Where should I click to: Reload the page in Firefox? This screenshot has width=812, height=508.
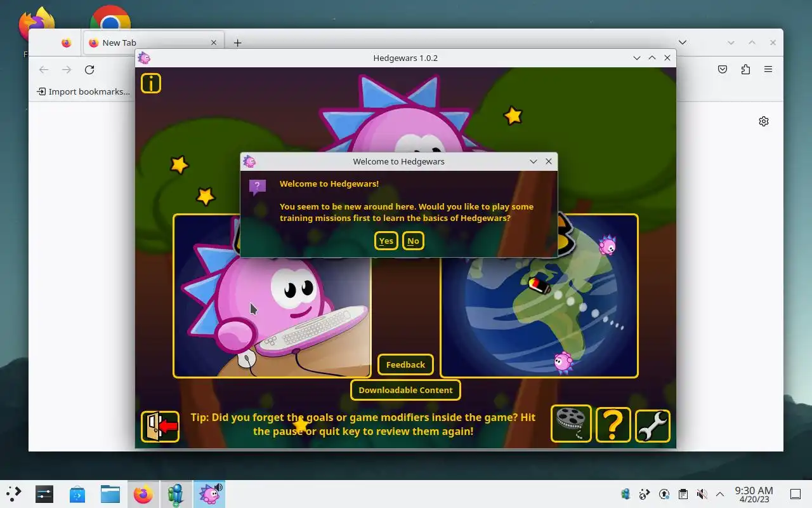pyautogui.click(x=89, y=69)
